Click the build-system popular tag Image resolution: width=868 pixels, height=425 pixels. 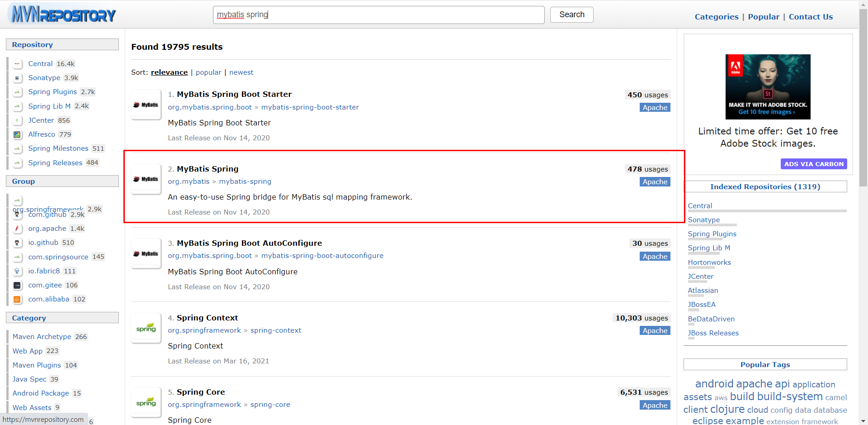point(790,396)
